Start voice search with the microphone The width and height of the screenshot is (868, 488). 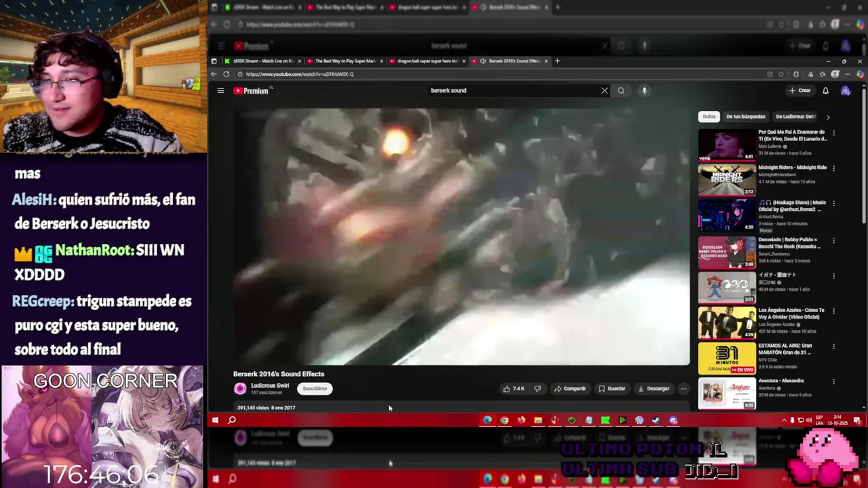[x=644, y=90]
